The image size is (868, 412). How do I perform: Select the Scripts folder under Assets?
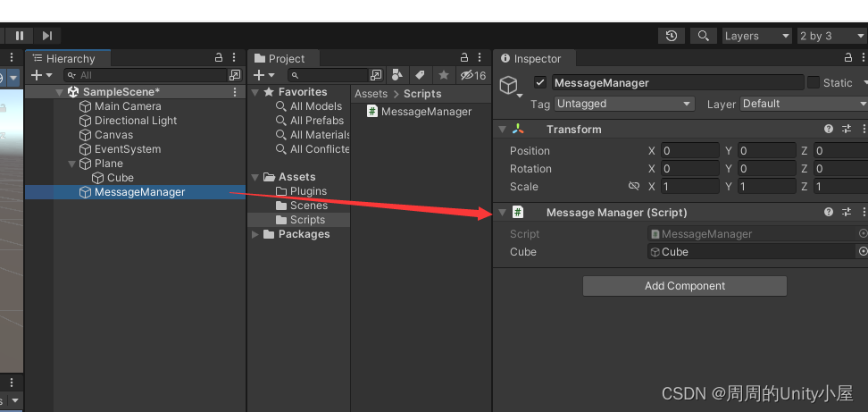tap(307, 220)
